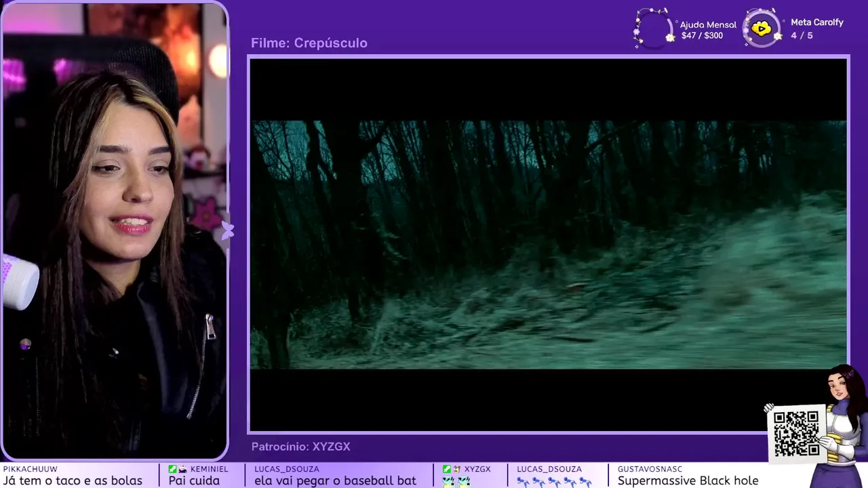The height and width of the screenshot is (488, 868).
Task: Click the QR code held by the avatar
Action: pos(797,432)
